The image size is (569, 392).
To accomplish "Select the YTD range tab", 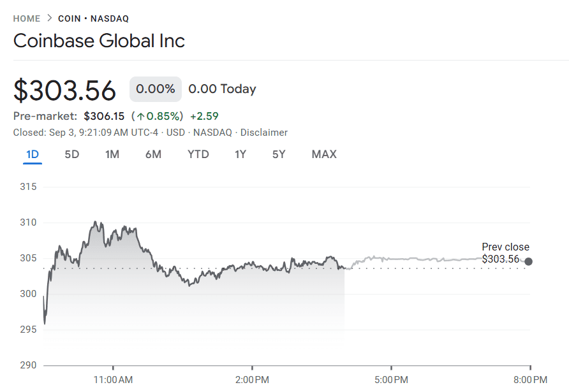I will 198,154.
